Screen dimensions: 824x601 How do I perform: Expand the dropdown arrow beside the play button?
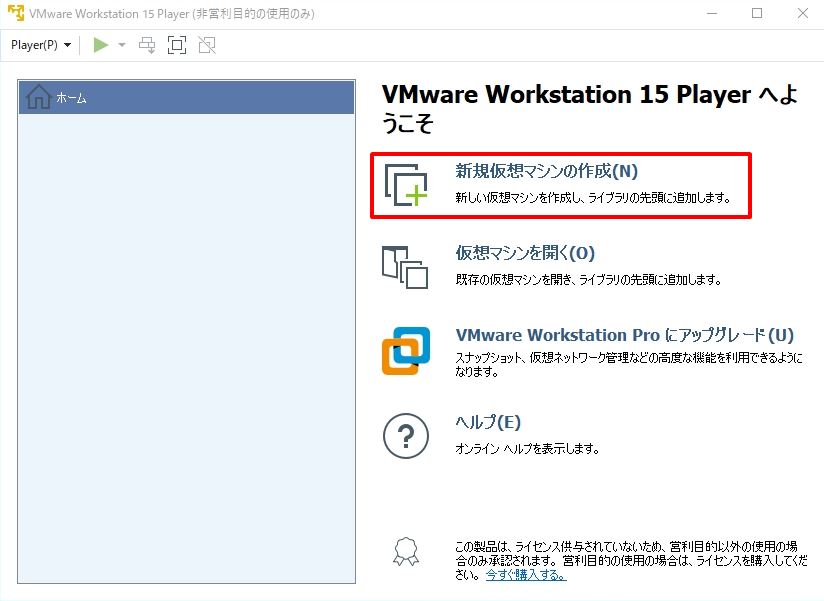click(x=122, y=45)
